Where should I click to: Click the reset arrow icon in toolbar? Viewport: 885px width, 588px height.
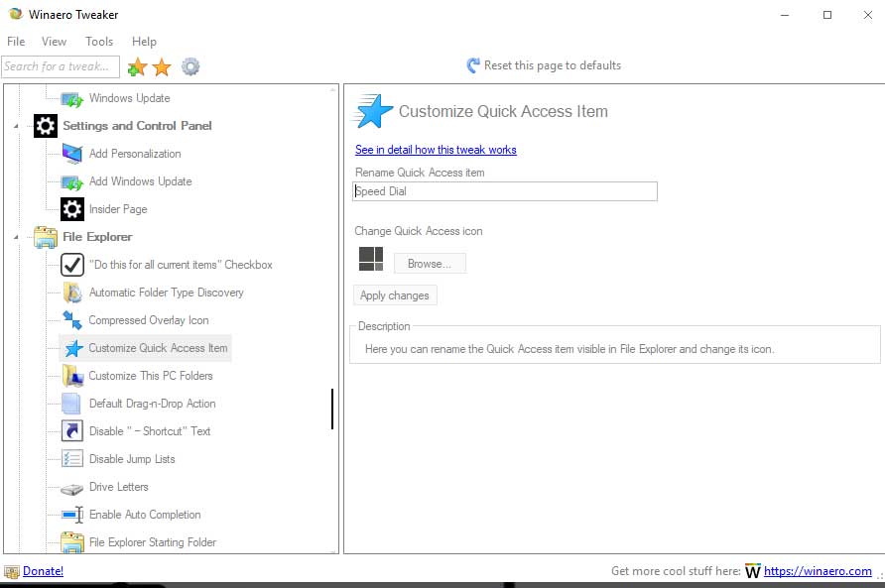click(473, 65)
